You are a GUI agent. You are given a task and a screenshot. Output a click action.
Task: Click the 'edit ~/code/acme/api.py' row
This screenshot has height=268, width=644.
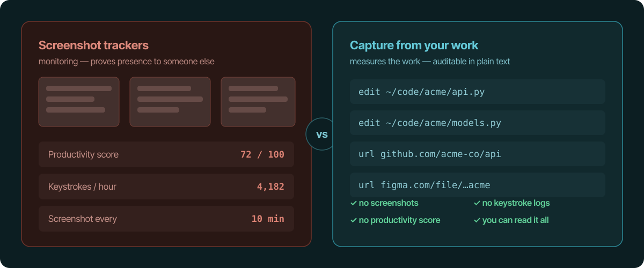pyautogui.click(x=478, y=92)
